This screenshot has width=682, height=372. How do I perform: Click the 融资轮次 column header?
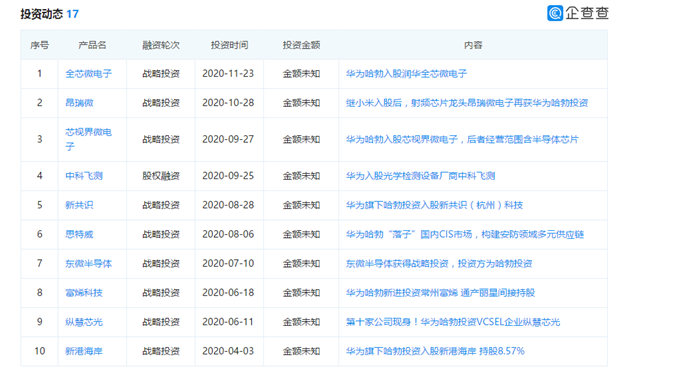(161, 45)
